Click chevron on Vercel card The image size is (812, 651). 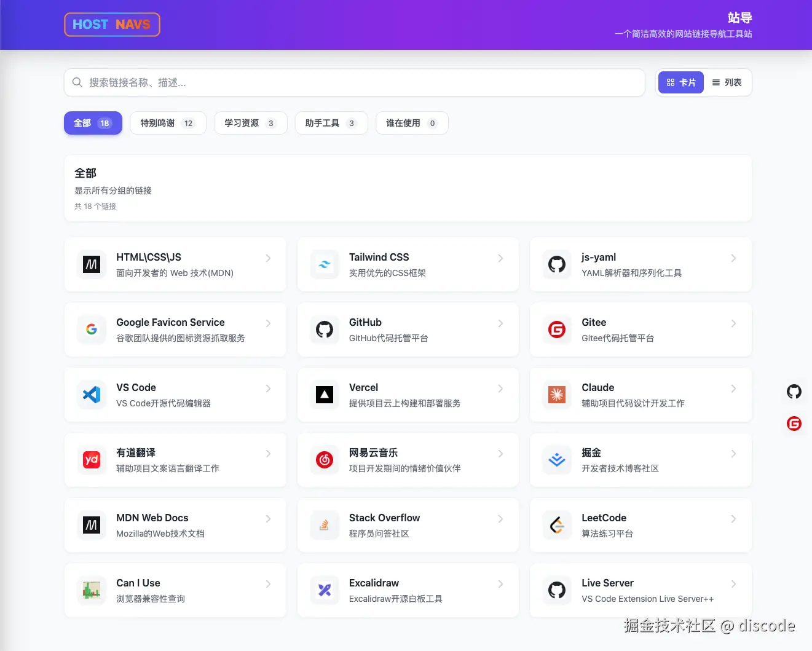[500, 389]
